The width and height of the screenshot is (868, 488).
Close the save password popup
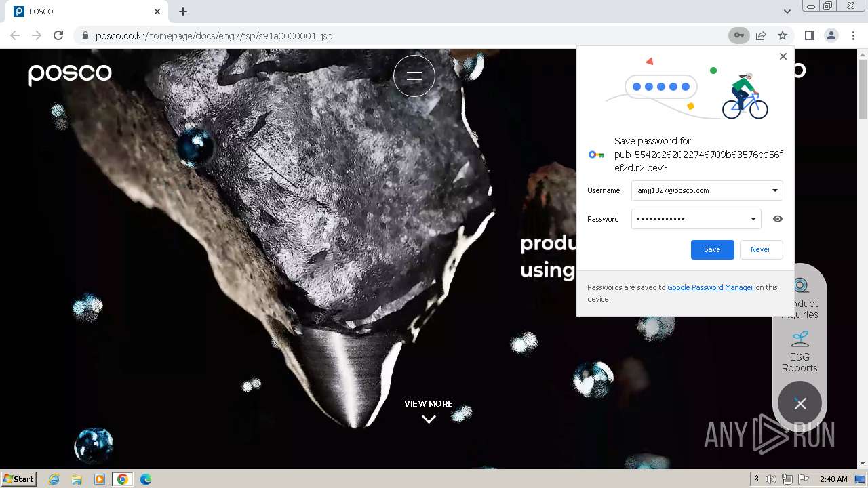pyautogui.click(x=783, y=56)
